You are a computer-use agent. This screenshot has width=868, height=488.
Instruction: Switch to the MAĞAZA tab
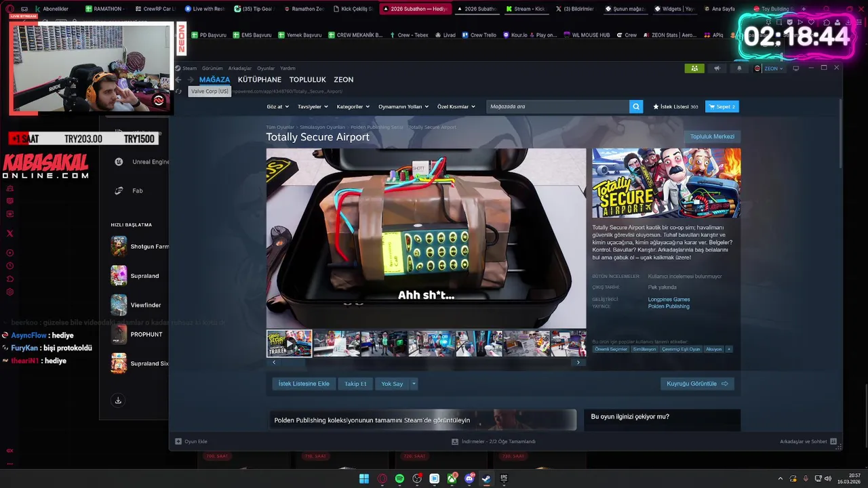coord(214,79)
